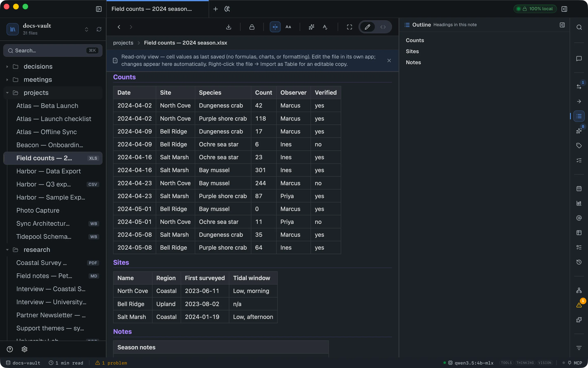Click the AA text size icon
Screen dimensions: 588x368
click(288, 27)
